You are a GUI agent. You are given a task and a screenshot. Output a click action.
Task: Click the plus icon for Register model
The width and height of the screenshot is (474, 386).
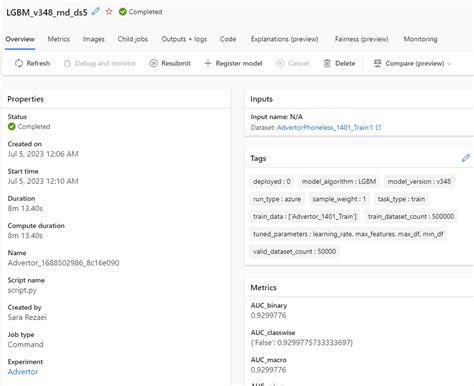[208, 63]
